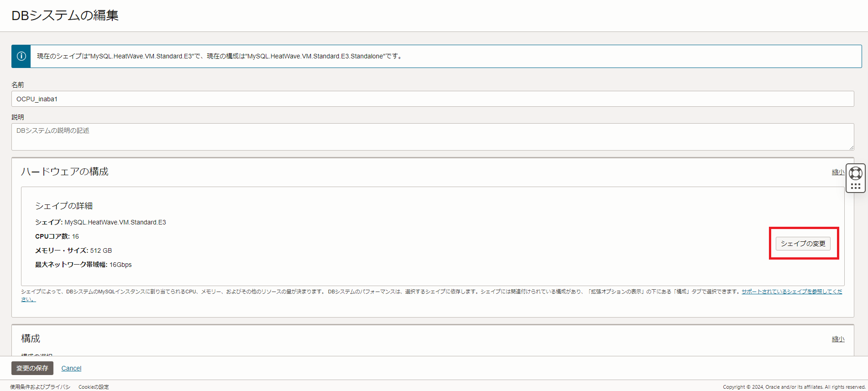This screenshot has height=391, width=868.
Task: Click the シェイプ value MySQL.HeatWave.VM.Standard.E3
Action: click(115, 222)
